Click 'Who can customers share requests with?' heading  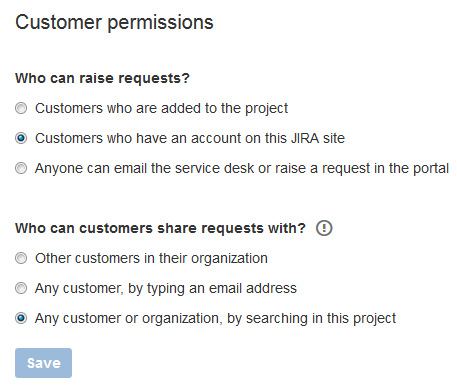pos(160,228)
